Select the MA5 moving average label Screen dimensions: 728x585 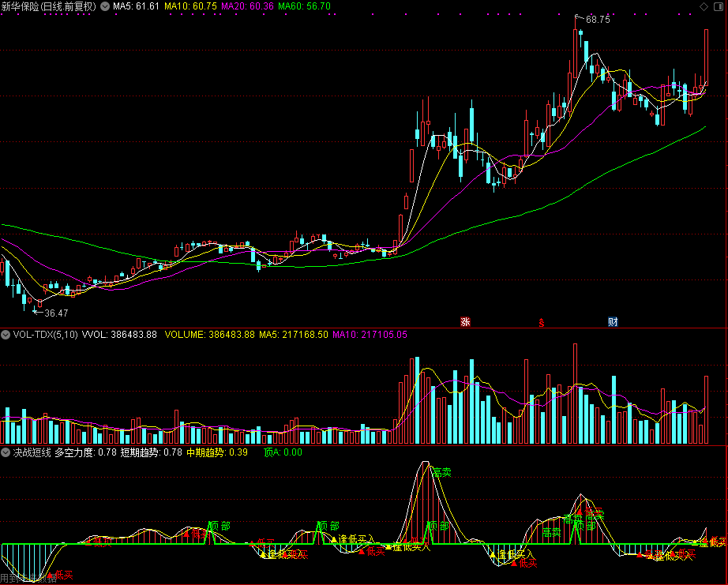point(137,6)
